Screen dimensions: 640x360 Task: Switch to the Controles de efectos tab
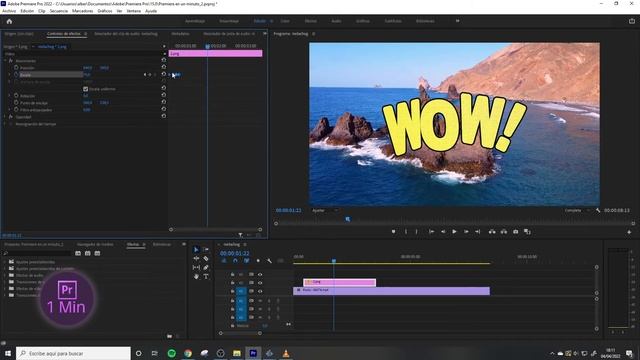coord(64,34)
